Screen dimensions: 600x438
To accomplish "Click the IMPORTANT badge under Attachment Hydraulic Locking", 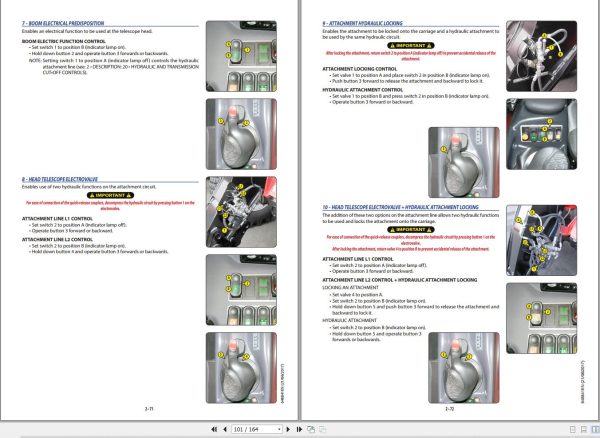I will click(411, 46).
